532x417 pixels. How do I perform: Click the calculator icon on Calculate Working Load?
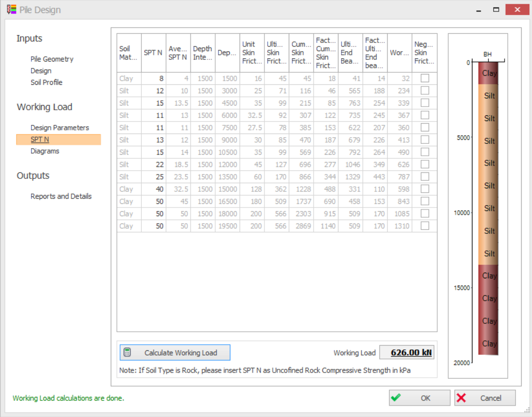128,353
